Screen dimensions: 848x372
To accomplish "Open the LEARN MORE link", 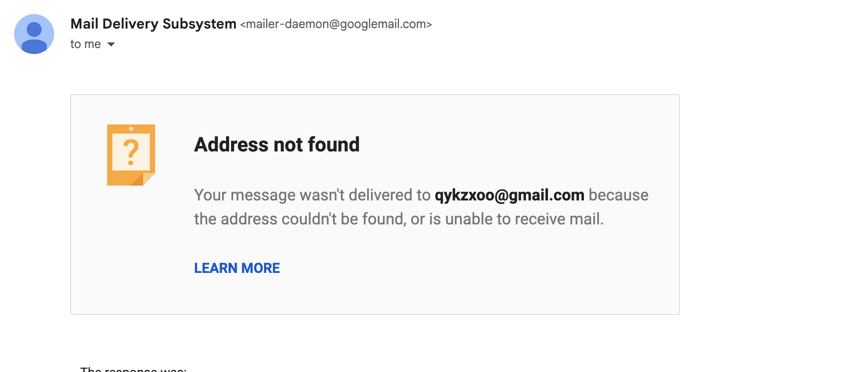I will 237,268.
